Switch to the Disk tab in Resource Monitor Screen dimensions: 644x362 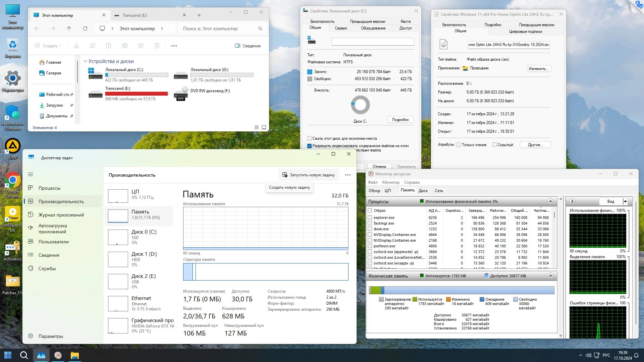click(423, 191)
